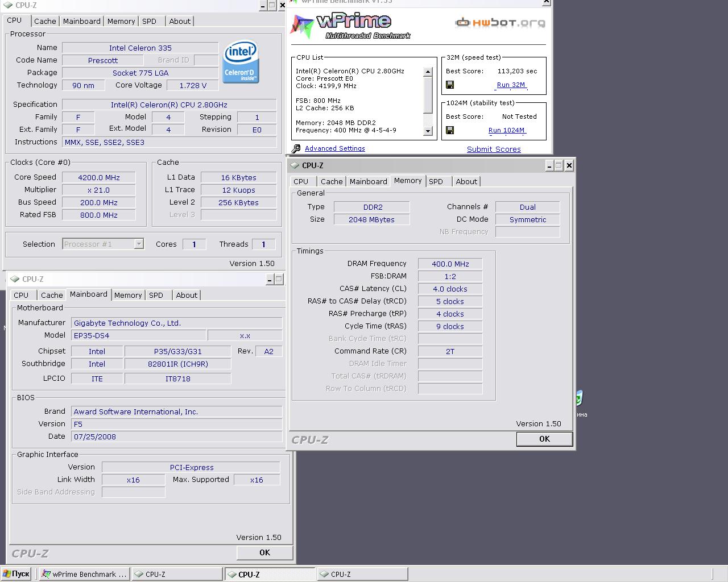728x582 pixels.
Task: Switch to Memory tab in the Mainboard window
Action: tap(128, 295)
